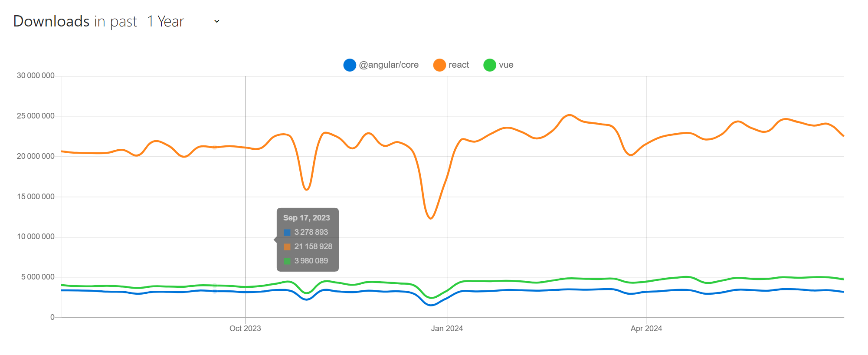Click the peak of the react line near Mar 2024

pos(569,115)
